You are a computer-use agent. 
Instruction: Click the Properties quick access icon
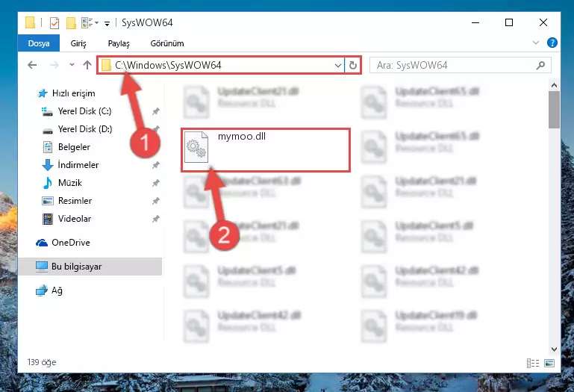[x=54, y=22]
